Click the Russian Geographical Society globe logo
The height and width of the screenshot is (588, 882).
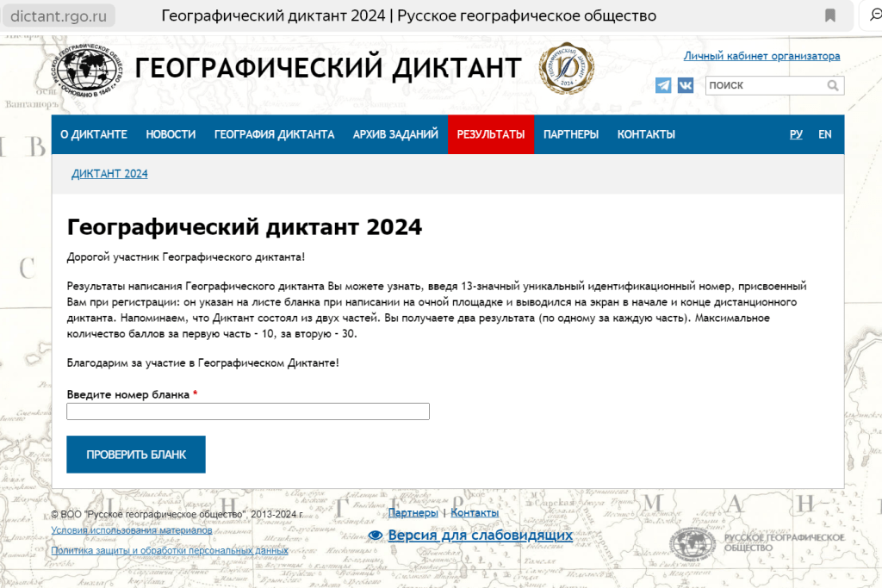[x=87, y=70]
